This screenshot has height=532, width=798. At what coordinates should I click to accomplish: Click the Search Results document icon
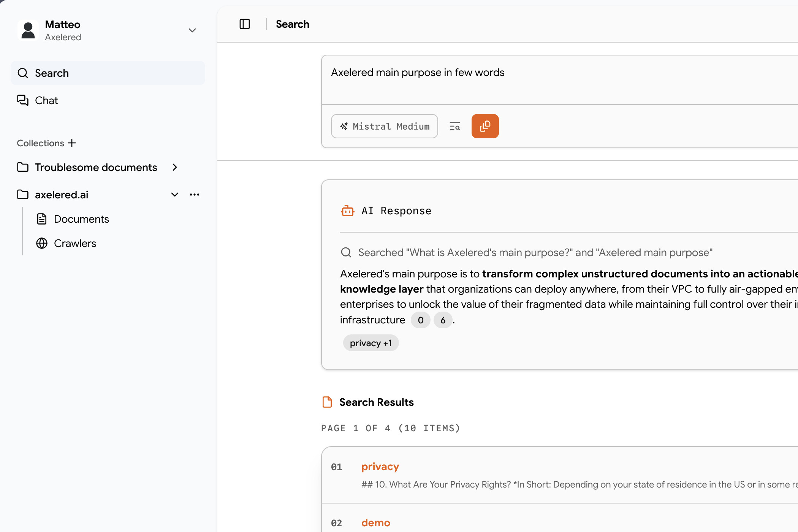point(327,402)
